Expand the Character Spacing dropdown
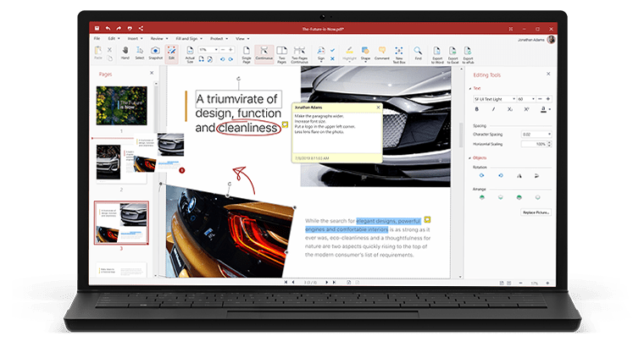Viewport: 644px width, 347px height. click(x=550, y=134)
